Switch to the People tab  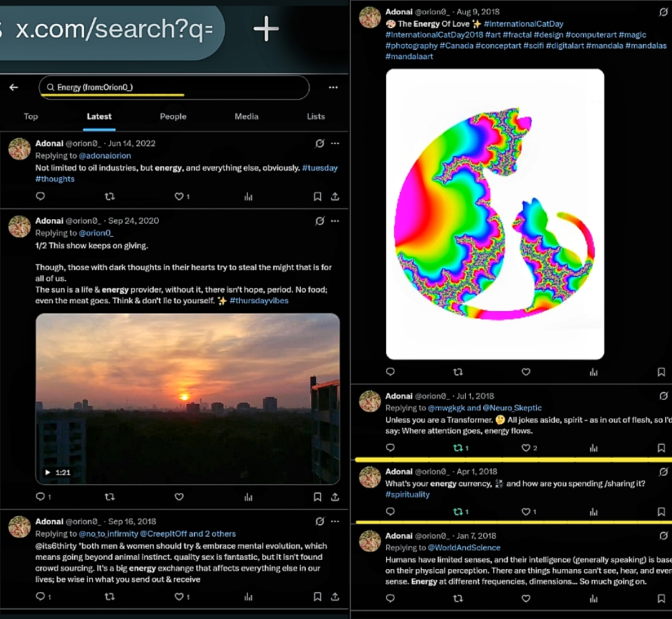[173, 116]
